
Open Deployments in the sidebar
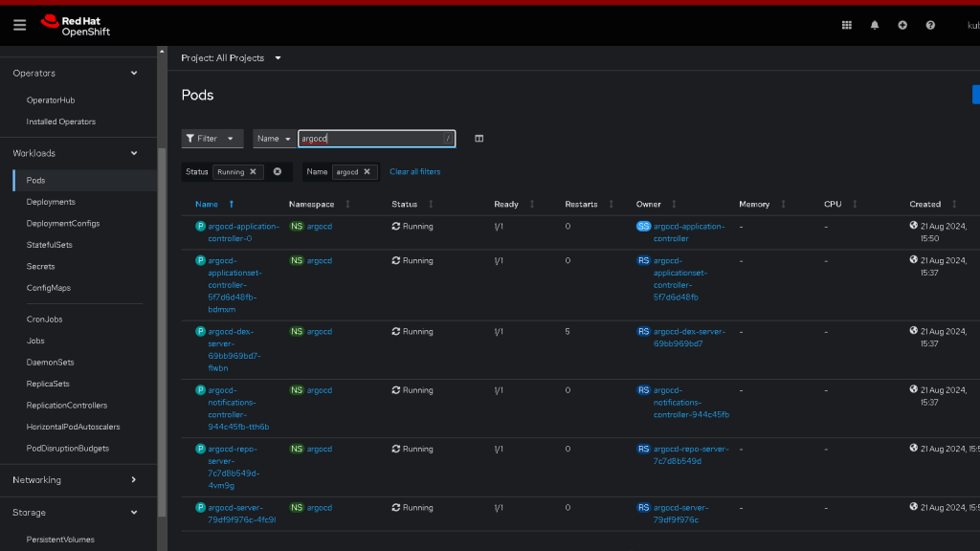point(51,202)
